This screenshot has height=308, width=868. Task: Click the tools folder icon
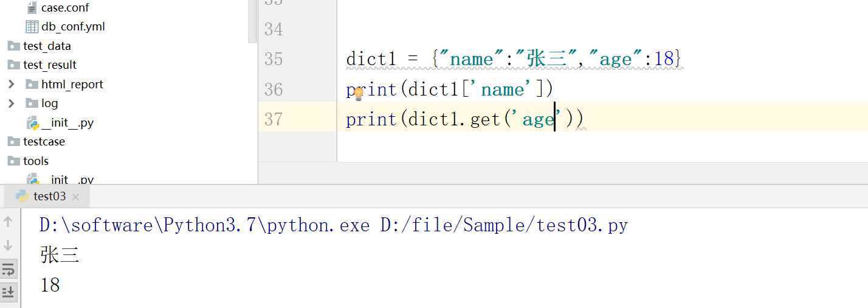pos(13,161)
